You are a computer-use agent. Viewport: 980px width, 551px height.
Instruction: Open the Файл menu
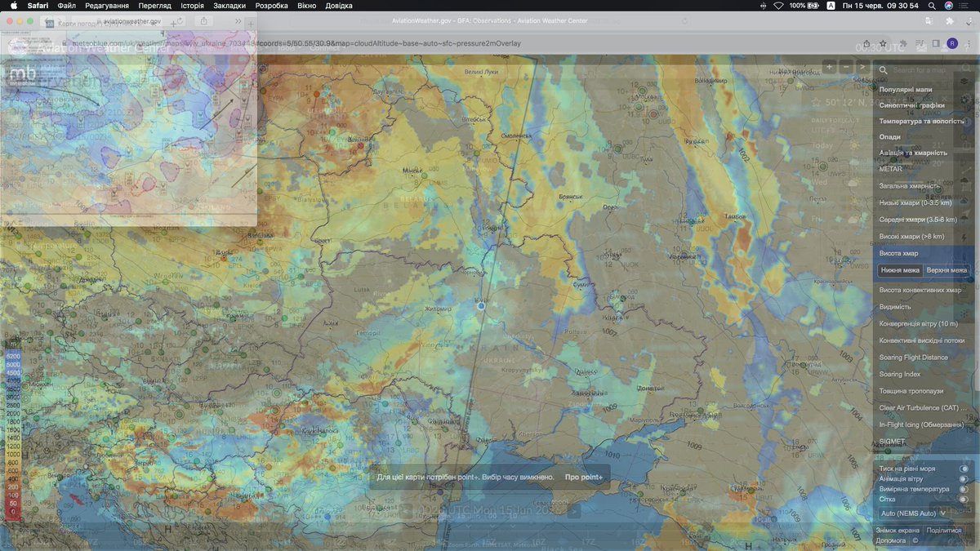(x=67, y=5)
